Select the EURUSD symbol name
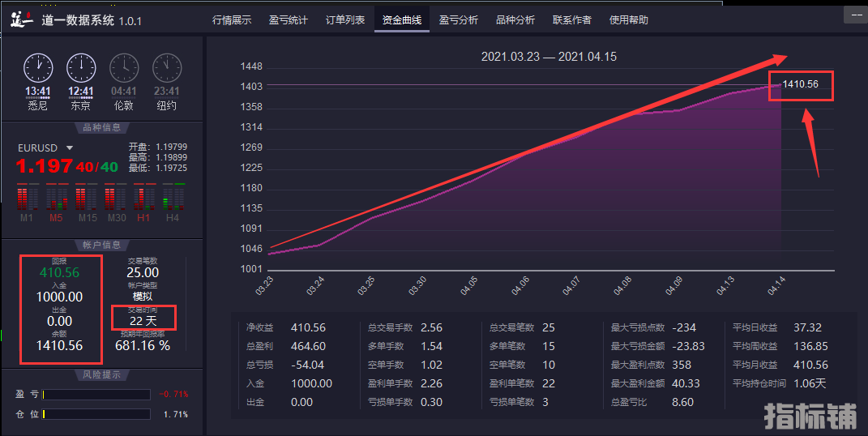868x436 pixels. pyautogui.click(x=37, y=147)
